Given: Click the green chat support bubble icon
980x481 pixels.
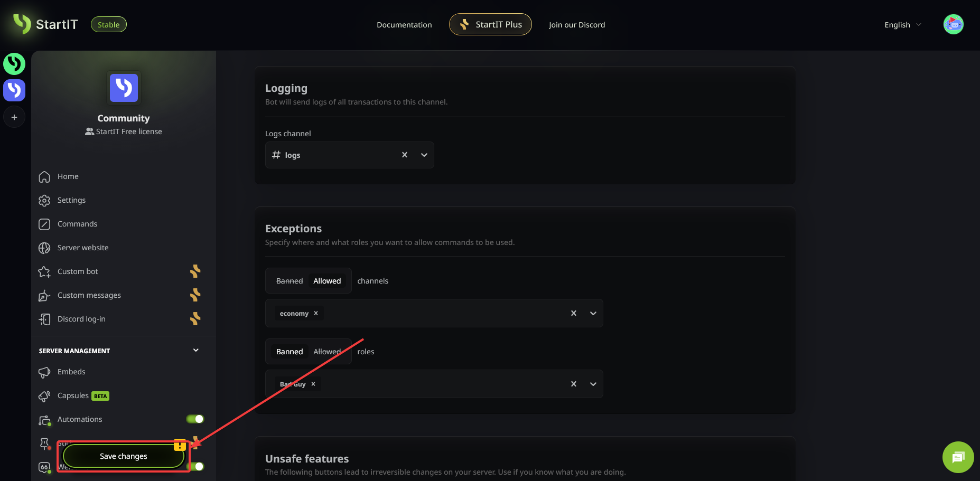Looking at the screenshot, I should 958,457.
